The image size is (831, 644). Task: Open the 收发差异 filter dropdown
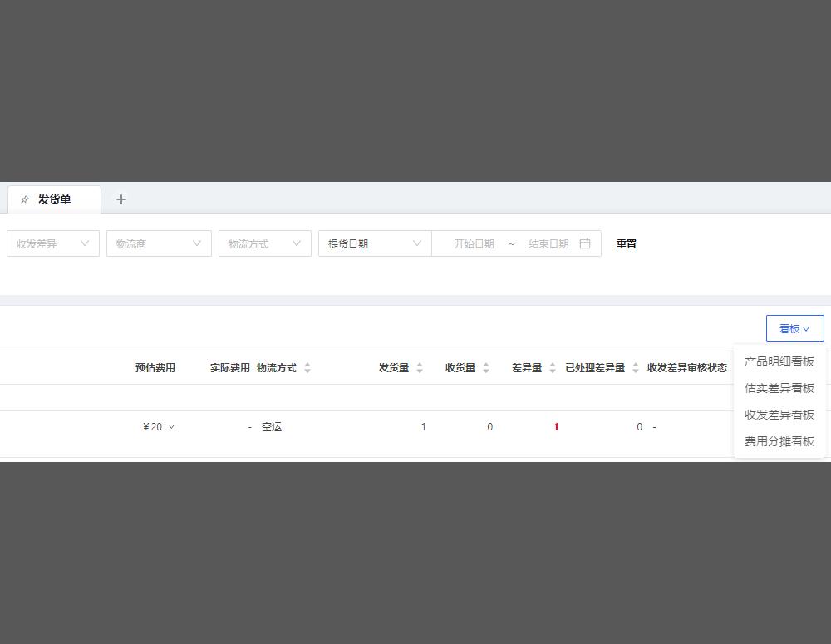(52, 243)
